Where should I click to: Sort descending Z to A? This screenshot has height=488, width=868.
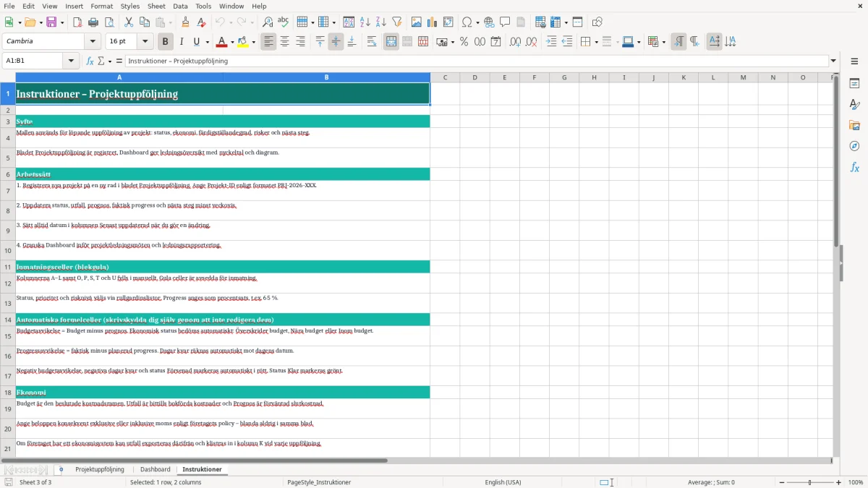380,22
